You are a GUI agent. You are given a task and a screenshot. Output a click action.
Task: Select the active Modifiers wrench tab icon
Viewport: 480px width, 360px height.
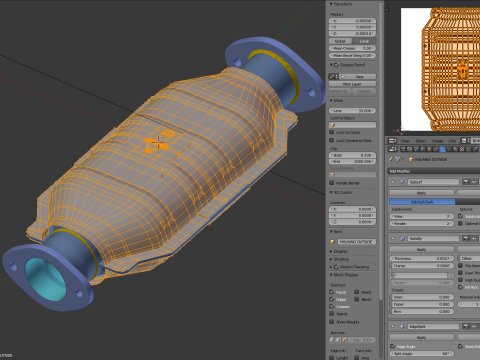point(442,149)
